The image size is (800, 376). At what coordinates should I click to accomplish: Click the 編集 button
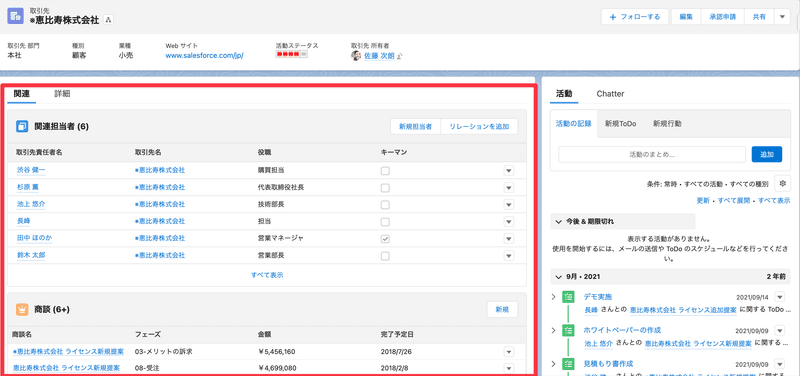686,17
